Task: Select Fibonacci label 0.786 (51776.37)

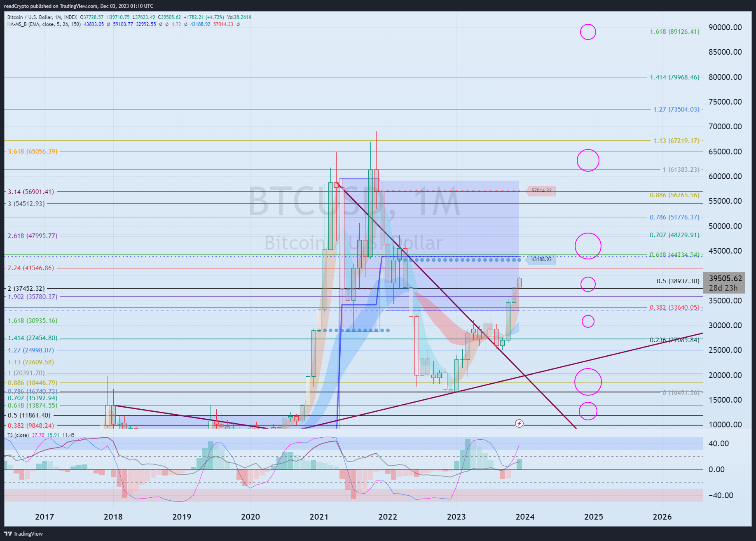Action: 674,217
